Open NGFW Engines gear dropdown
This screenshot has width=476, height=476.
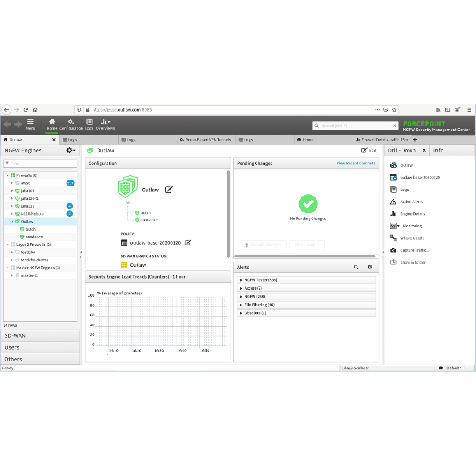point(71,150)
